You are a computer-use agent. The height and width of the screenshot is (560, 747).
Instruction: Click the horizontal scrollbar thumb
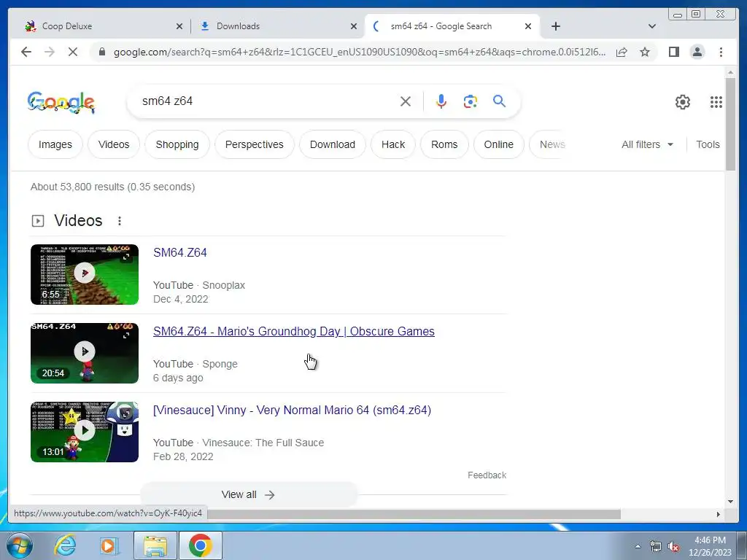(x=414, y=514)
